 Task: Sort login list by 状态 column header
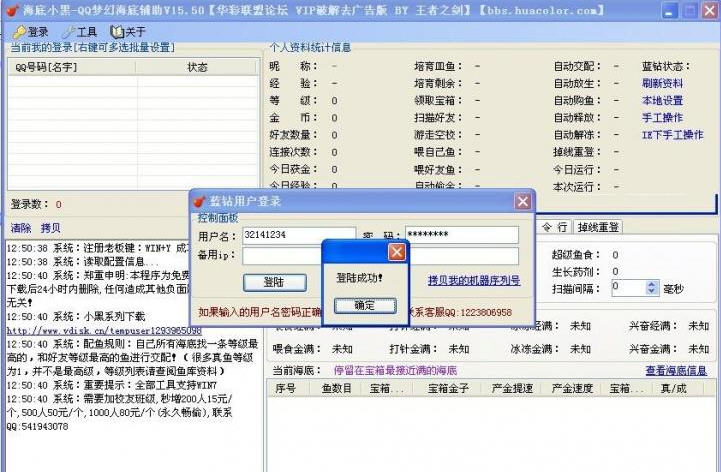pyautogui.click(x=197, y=67)
